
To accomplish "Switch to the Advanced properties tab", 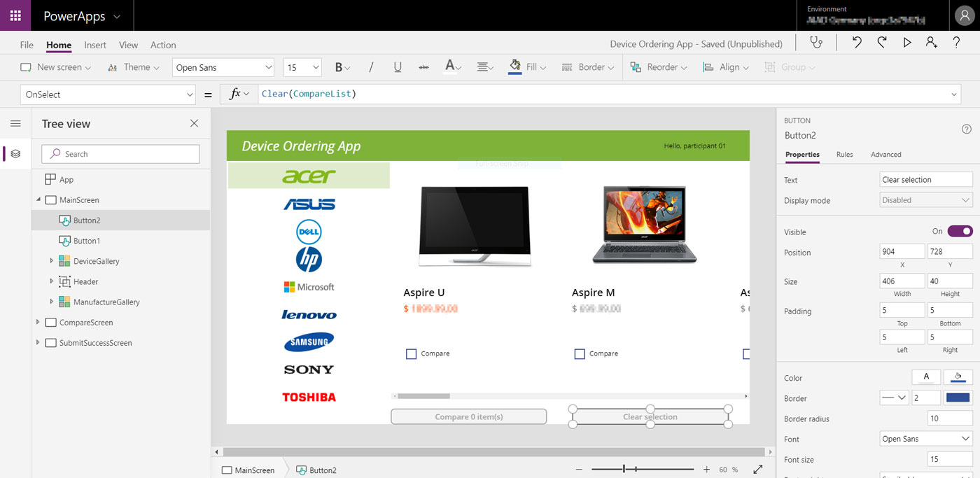I will tap(886, 154).
